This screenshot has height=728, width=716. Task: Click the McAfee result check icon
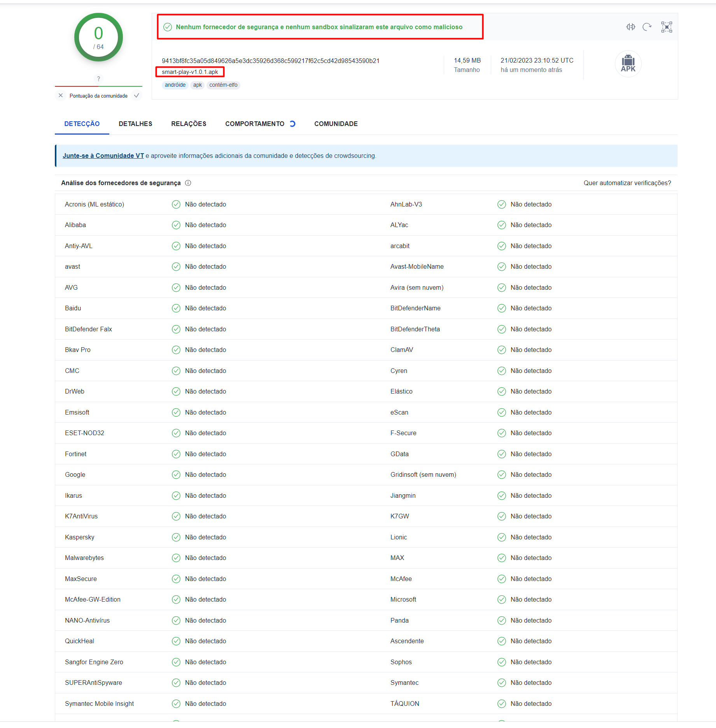502,579
